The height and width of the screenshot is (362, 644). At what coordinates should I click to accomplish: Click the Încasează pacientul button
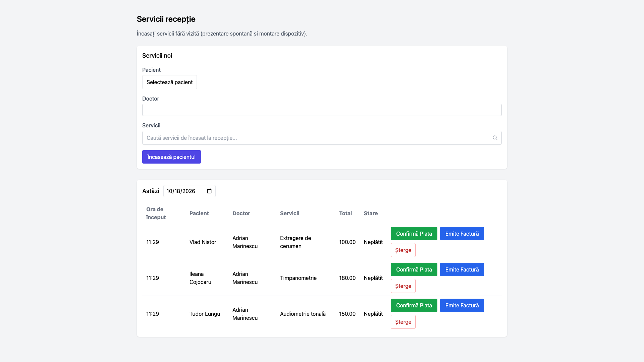(171, 157)
